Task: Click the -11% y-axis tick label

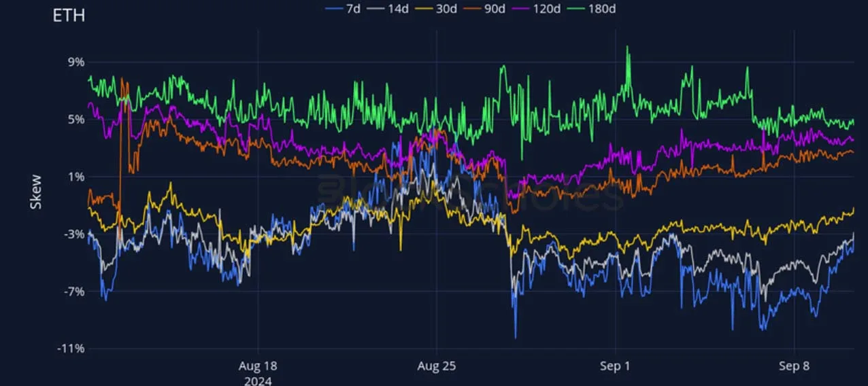Action: point(71,349)
